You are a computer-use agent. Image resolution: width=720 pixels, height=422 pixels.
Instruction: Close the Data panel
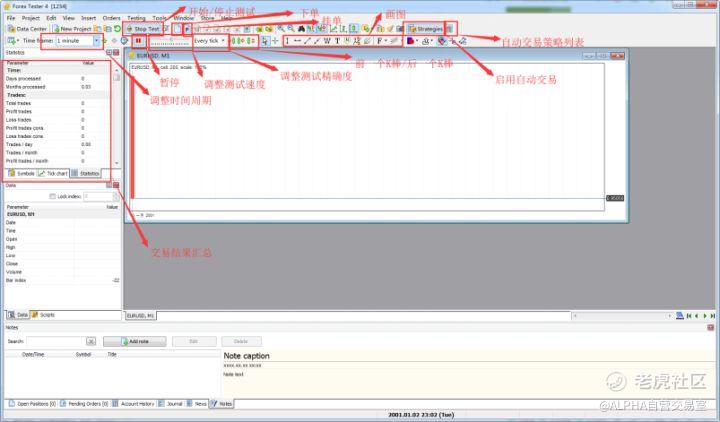(116, 185)
